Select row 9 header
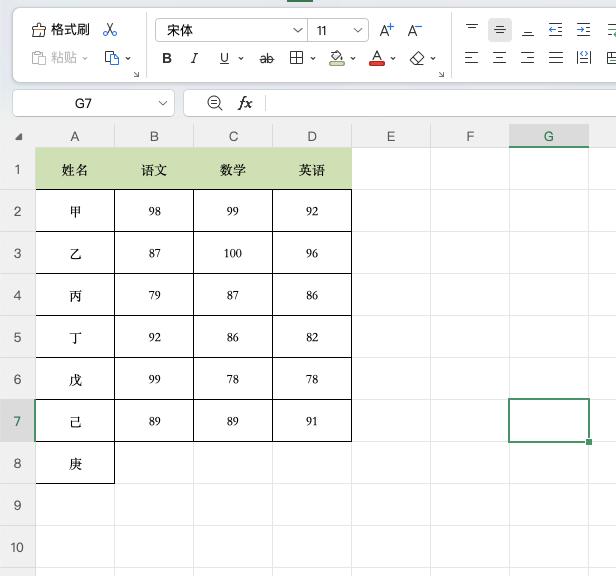This screenshot has width=616, height=576. [17, 505]
